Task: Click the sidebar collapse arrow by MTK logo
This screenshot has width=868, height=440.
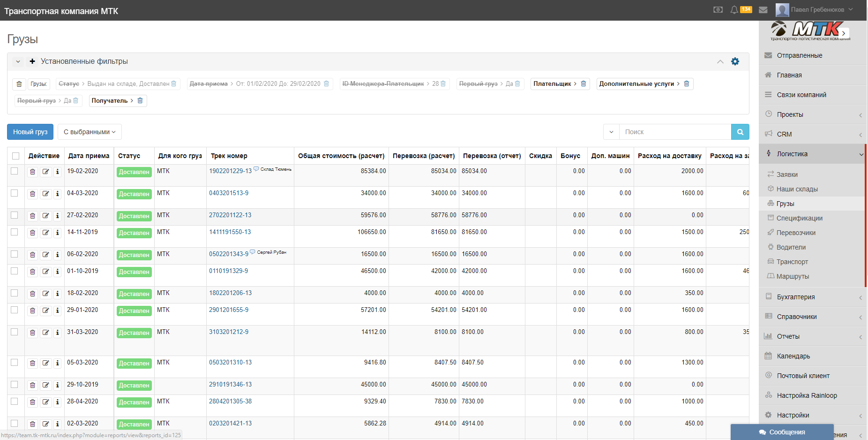Action: click(844, 33)
